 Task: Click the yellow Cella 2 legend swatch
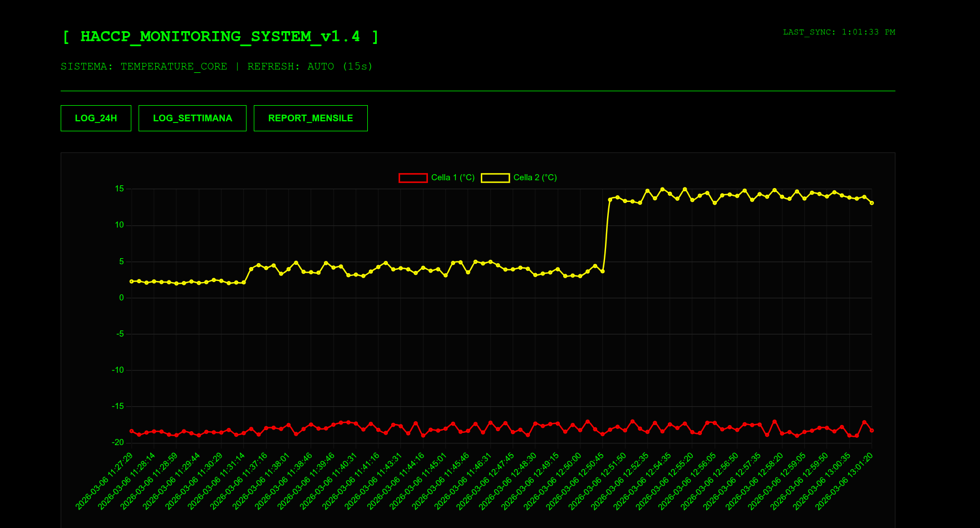495,178
